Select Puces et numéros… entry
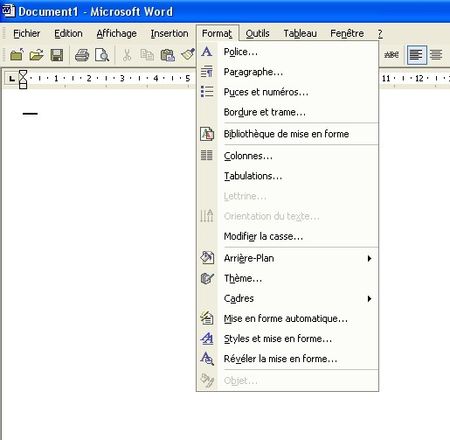Viewport: 450px width, 440px height. pos(288,92)
